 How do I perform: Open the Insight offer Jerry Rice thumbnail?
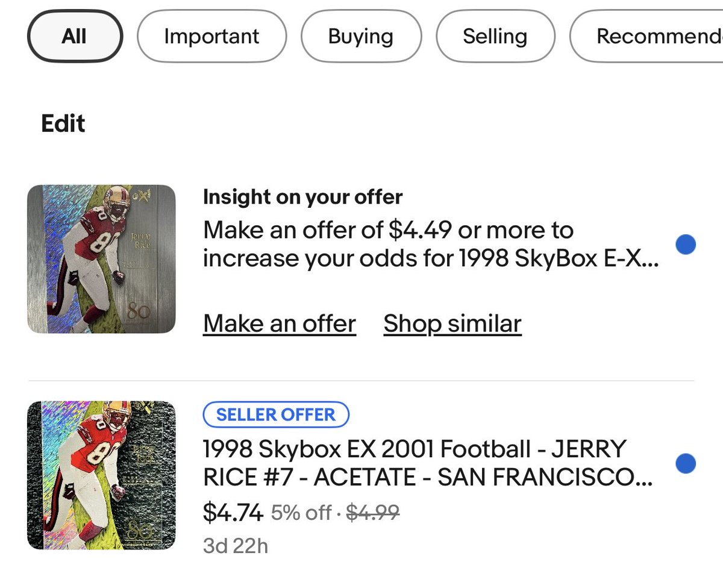101,259
